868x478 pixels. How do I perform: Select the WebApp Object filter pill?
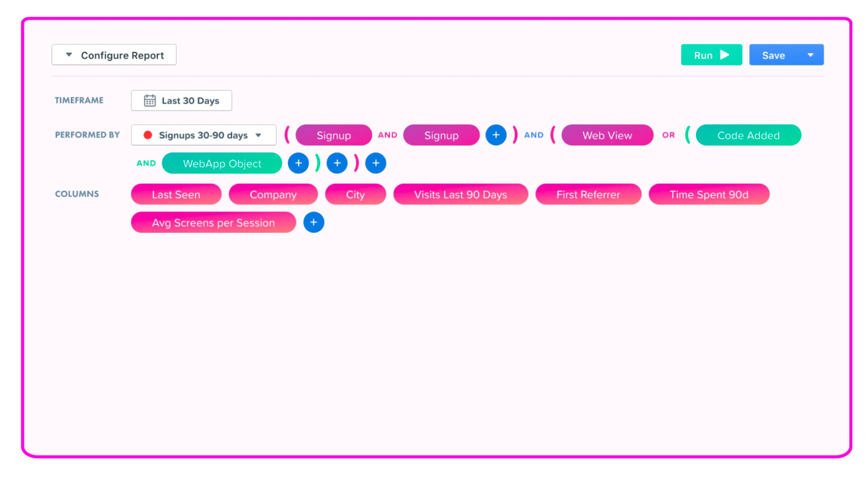tap(222, 163)
